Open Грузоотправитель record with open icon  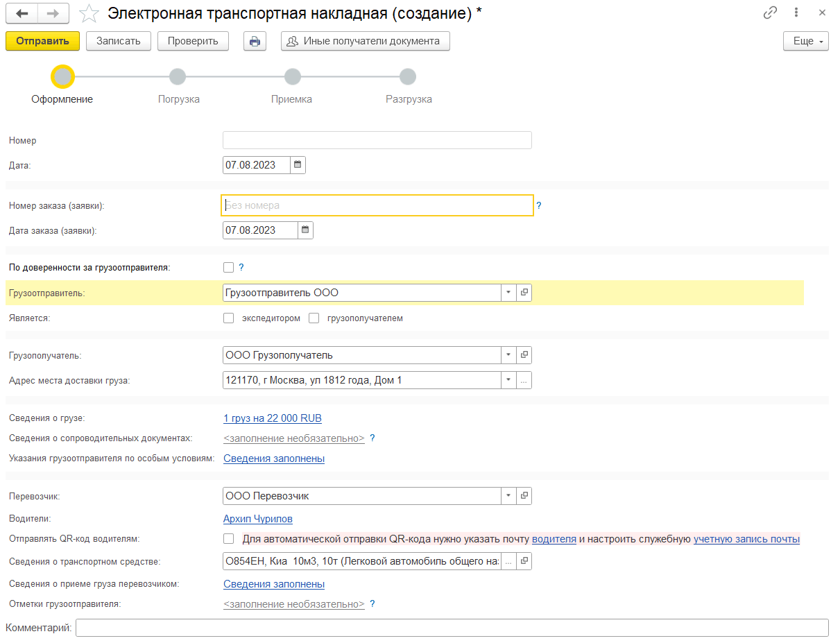(x=524, y=293)
